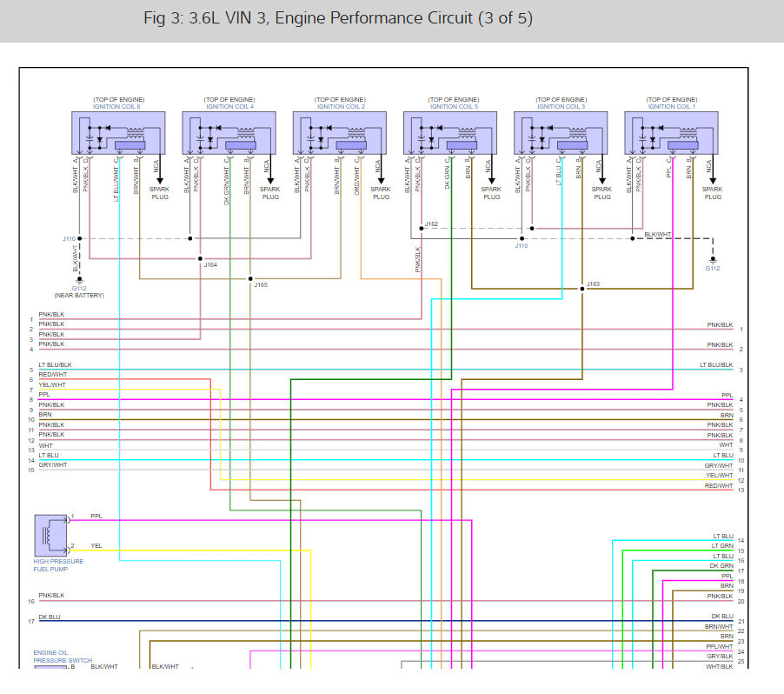Image resolution: width=784 pixels, height=694 pixels.
Task: Click the 'J163' splice label
Action: coord(593,284)
